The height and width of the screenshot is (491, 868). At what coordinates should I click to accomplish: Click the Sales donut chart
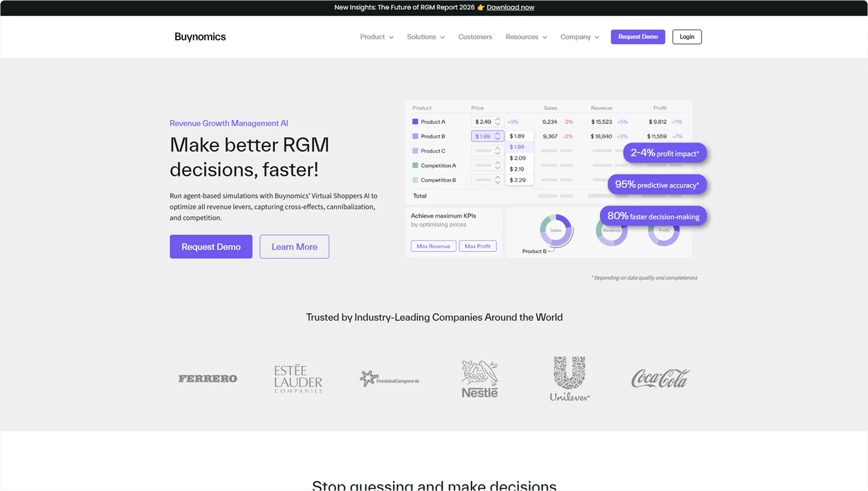pyautogui.click(x=556, y=230)
